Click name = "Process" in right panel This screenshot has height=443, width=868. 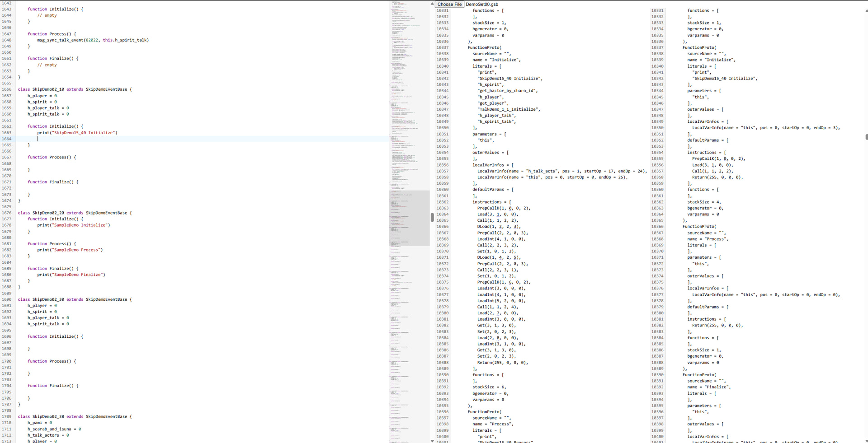(708, 239)
